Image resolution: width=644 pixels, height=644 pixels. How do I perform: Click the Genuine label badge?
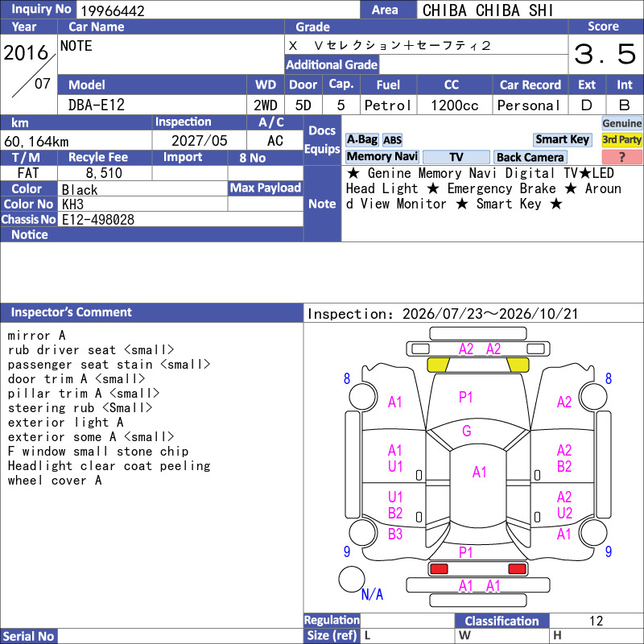click(x=621, y=123)
